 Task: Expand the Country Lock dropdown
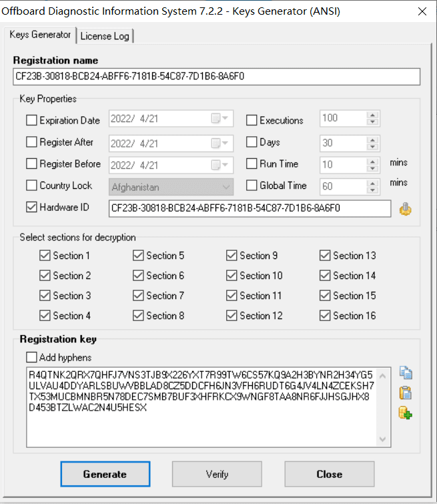pos(226,186)
